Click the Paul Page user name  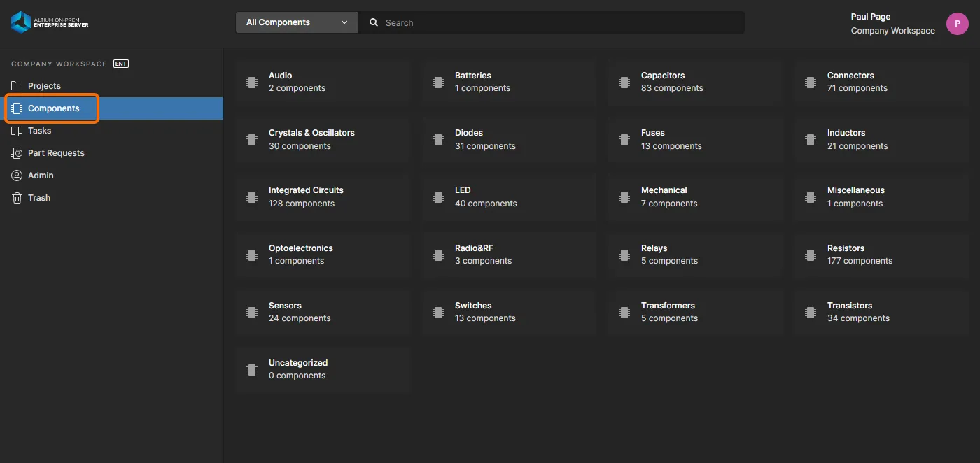pyautogui.click(x=871, y=17)
